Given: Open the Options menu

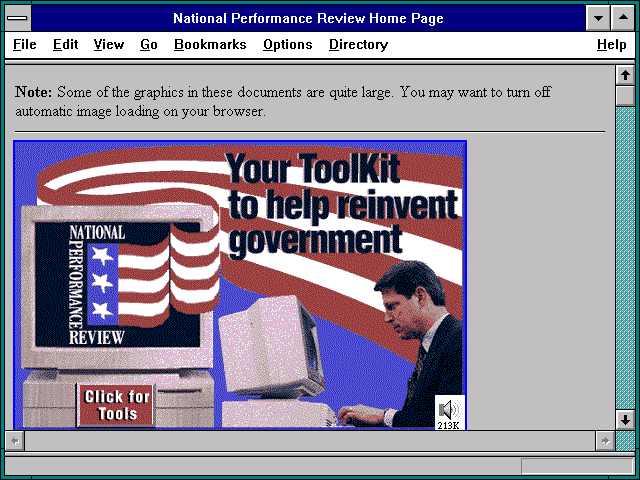Looking at the screenshot, I should click(288, 44).
